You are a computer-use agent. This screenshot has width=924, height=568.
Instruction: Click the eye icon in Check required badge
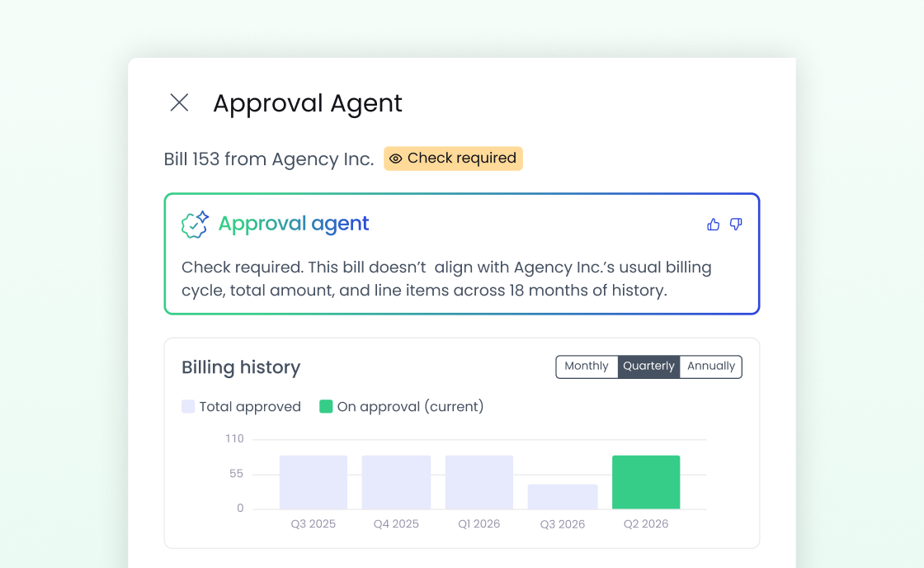coord(395,159)
